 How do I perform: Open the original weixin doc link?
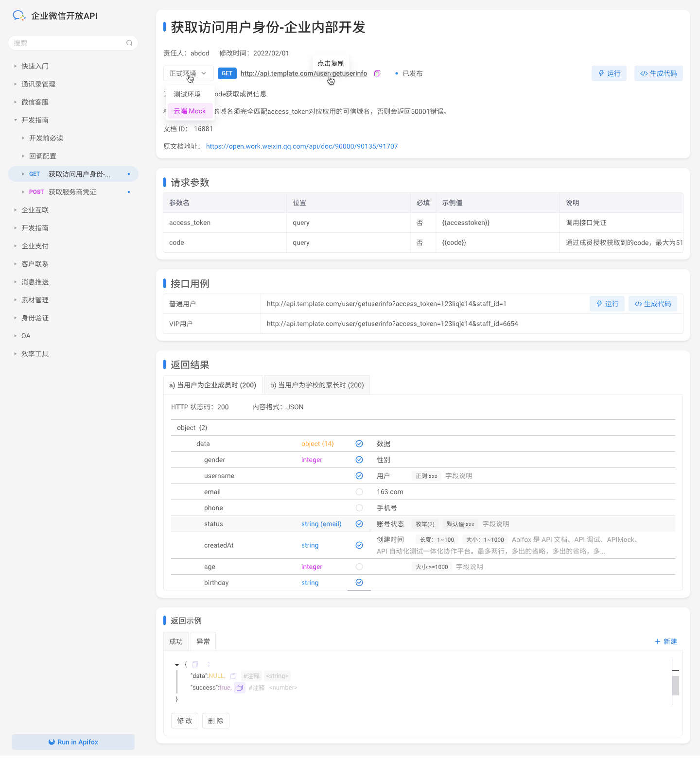tap(302, 146)
